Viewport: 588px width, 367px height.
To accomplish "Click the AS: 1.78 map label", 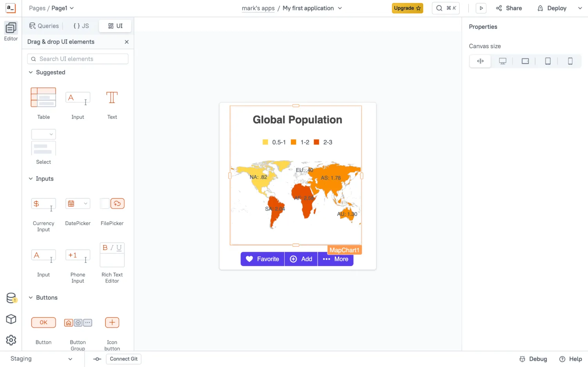I will coord(331,178).
